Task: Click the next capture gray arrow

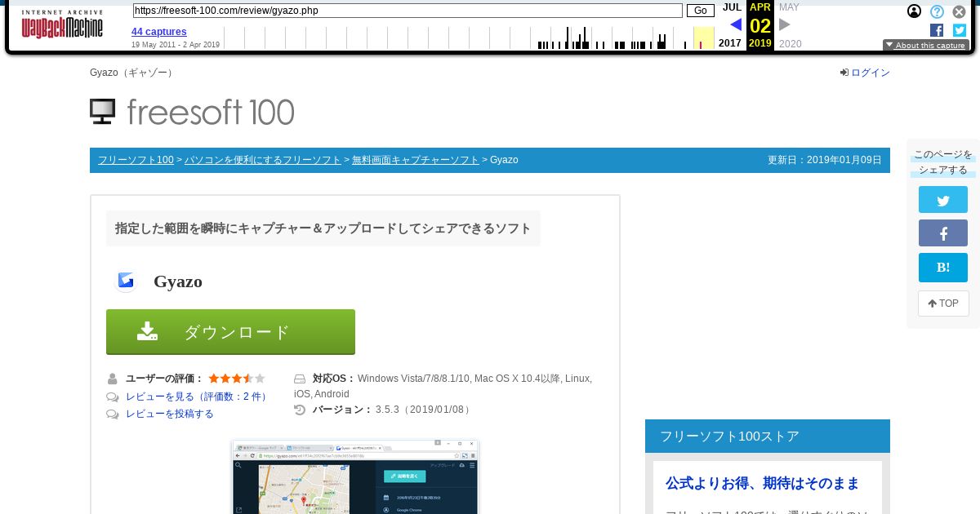Action: [785, 24]
